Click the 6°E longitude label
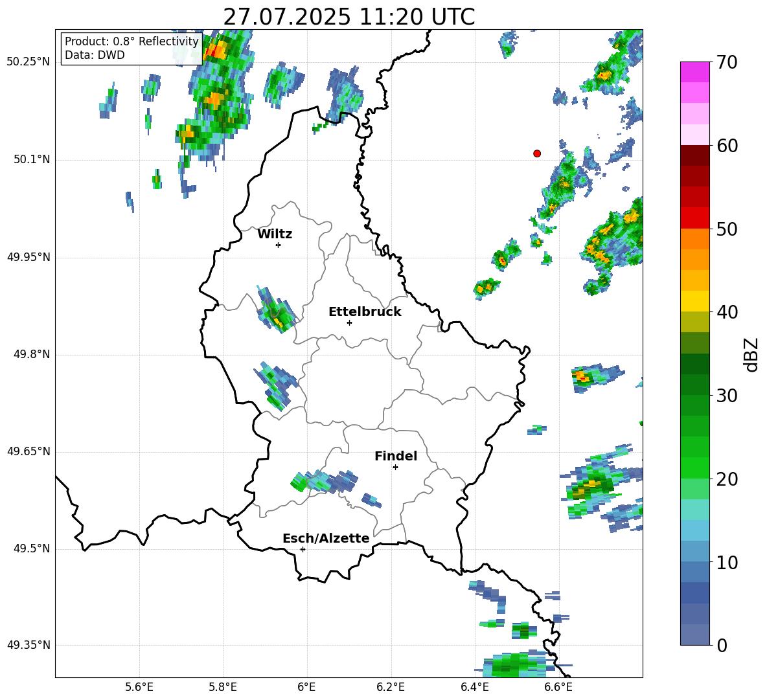Viewport: 767px width, 700px height. tap(306, 688)
